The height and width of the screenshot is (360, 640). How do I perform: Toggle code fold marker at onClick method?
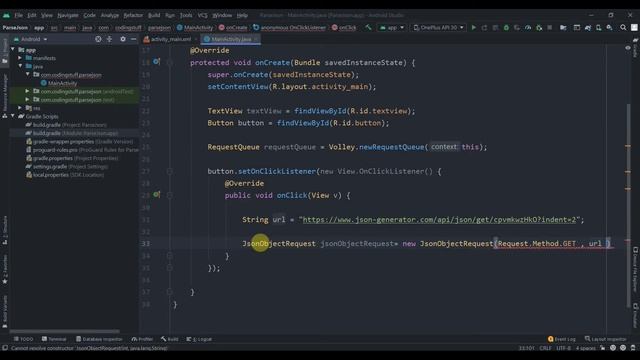[169, 195]
